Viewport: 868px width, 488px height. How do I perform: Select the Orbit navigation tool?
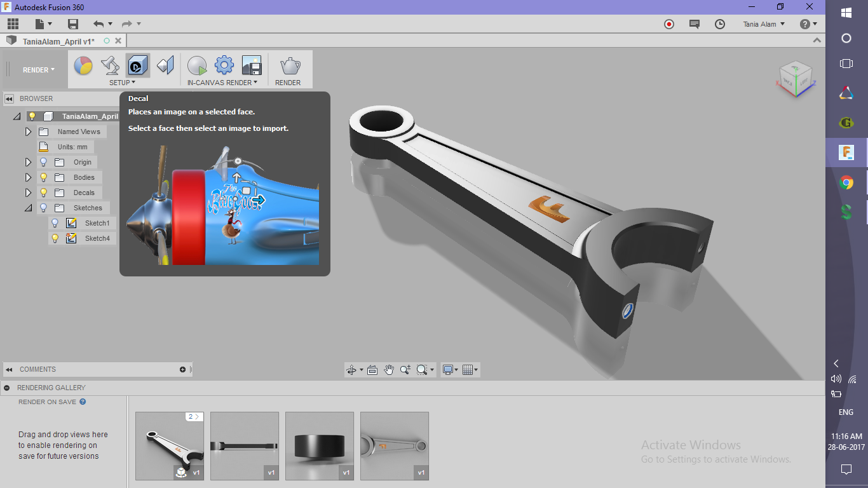pos(351,370)
